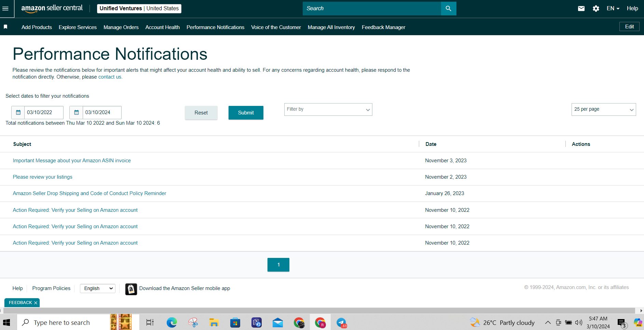The image size is (644, 330).
Task: Click the Date column header
Action: click(x=431, y=144)
